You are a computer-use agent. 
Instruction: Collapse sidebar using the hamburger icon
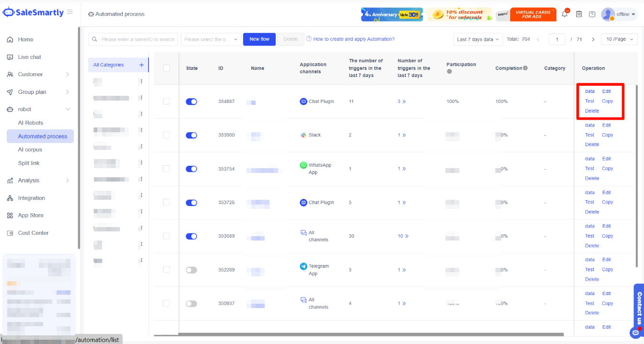pos(70,12)
